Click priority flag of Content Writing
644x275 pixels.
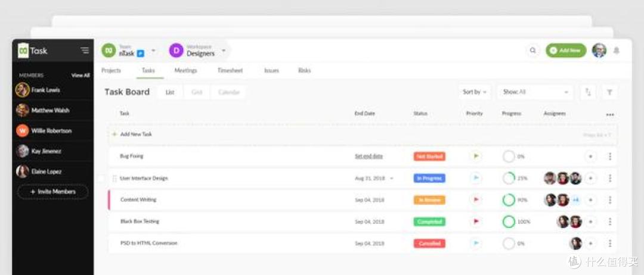click(476, 200)
